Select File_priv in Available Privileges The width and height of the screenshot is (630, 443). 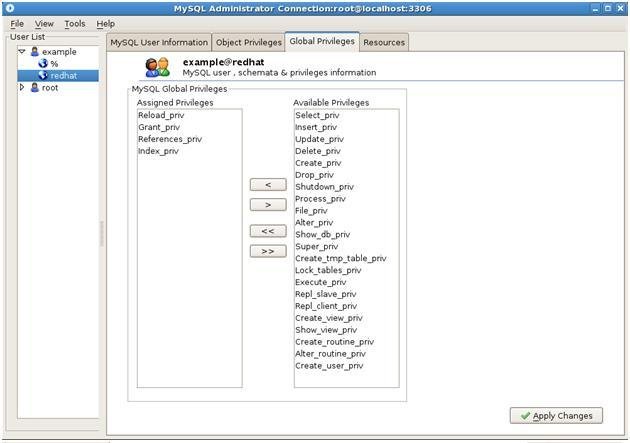(311, 211)
